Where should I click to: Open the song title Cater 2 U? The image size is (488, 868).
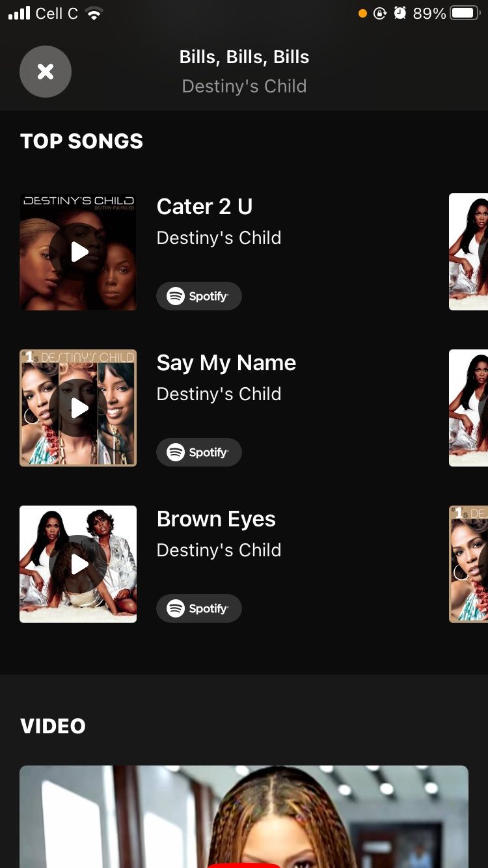pyautogui.click(x=204, y=206)
